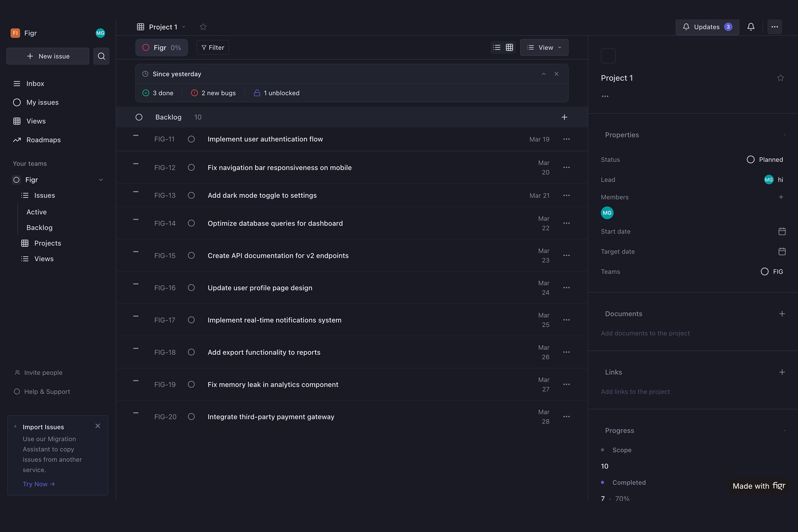Toggle status circle of FIG-11

coord(191,139)
